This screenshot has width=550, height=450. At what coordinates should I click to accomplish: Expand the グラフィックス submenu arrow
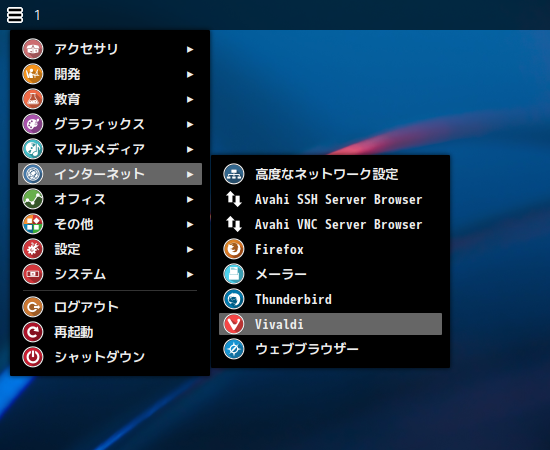(x=190, y=125)
